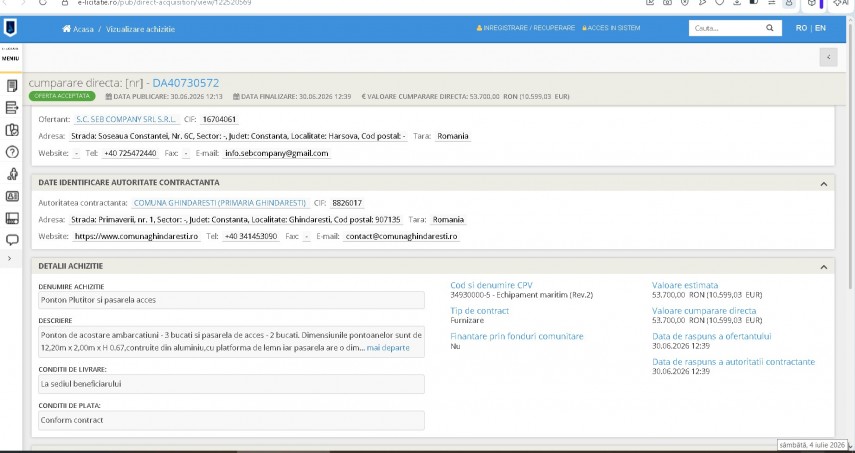Open browser profile avatar icon

788,3
